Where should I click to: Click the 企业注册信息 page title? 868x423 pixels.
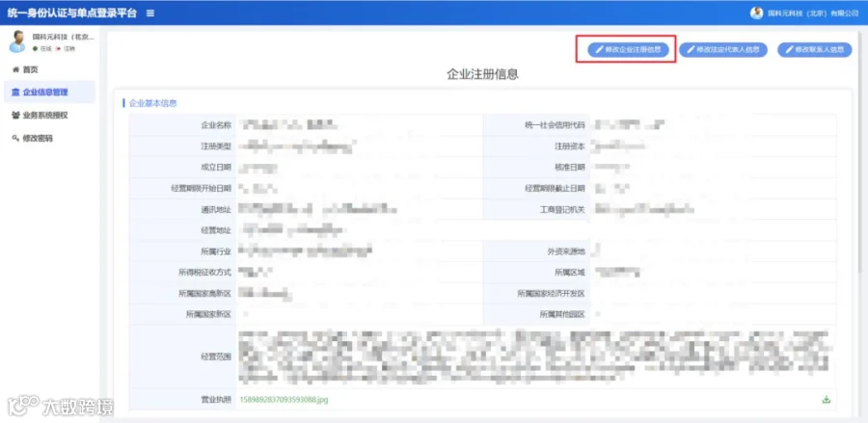[483, 74]
